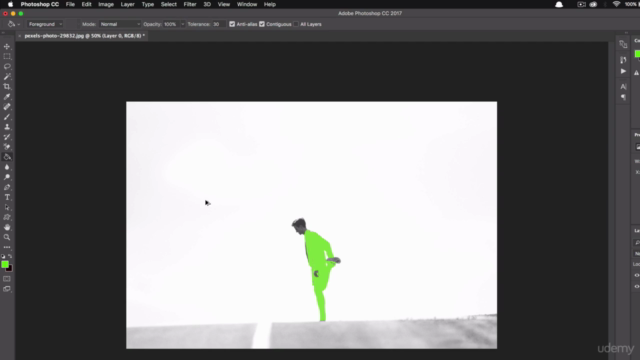Swap foreground and background colors

[10, 256]
